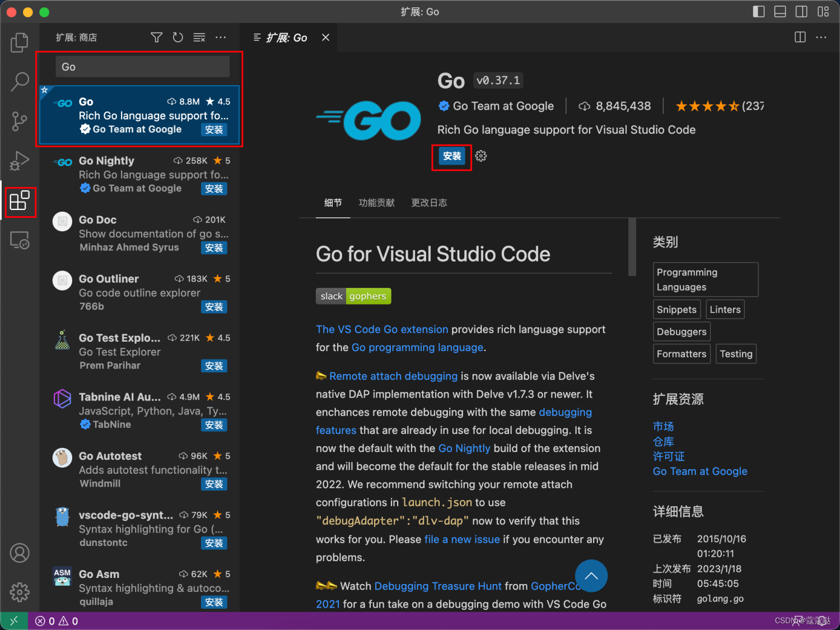
Task: Open the extensions panel more actions menu
Action: pyautogui.click(x=221, y=38)
